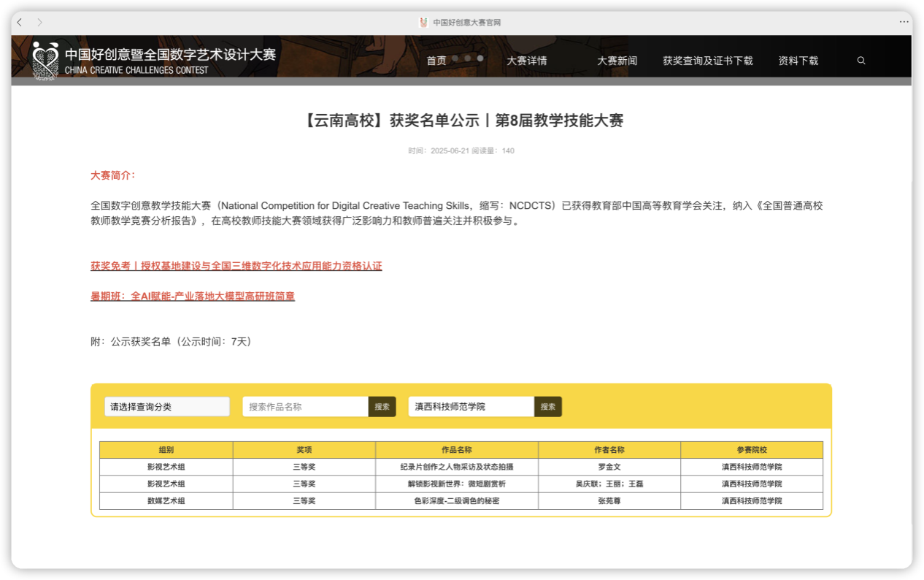Open the 大赛详情 navigation menu
Screen dimensions: 924x580
tap(526, 61)
